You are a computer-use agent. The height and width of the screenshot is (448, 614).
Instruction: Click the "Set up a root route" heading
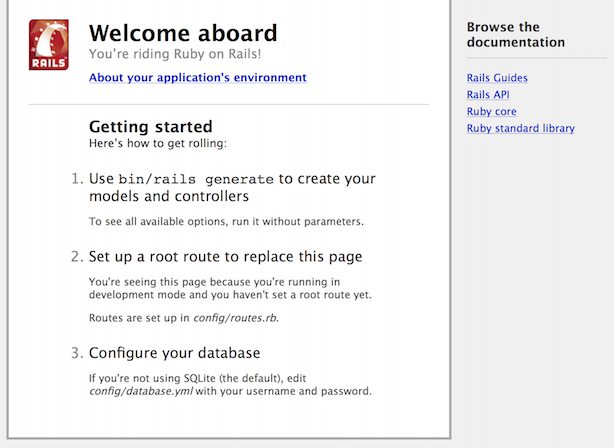[225, 256]
